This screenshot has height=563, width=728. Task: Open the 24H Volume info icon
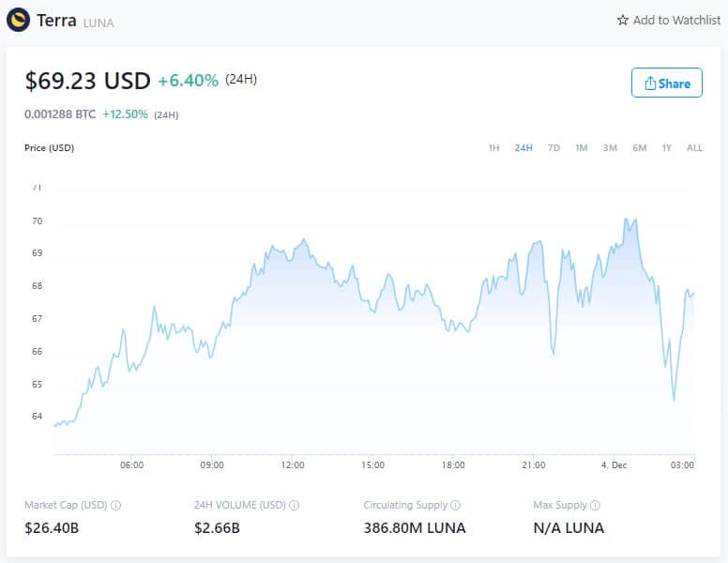[295, 505]
